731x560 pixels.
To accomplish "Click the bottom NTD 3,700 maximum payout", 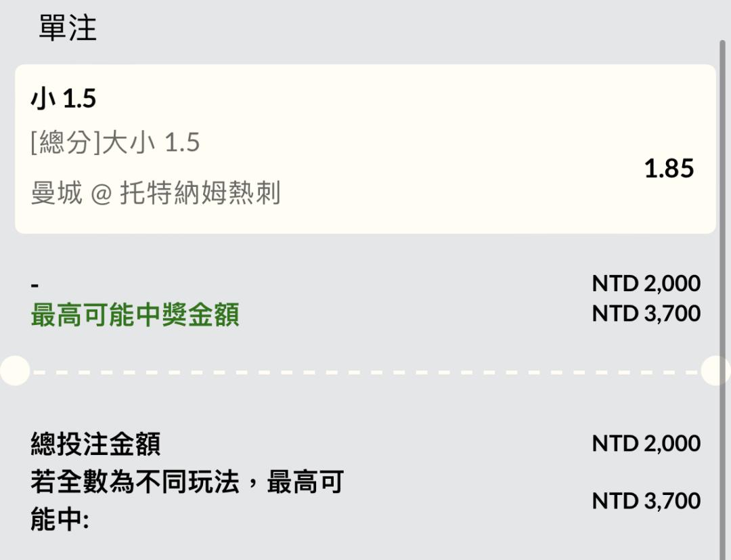I will (x=646, y=501).
